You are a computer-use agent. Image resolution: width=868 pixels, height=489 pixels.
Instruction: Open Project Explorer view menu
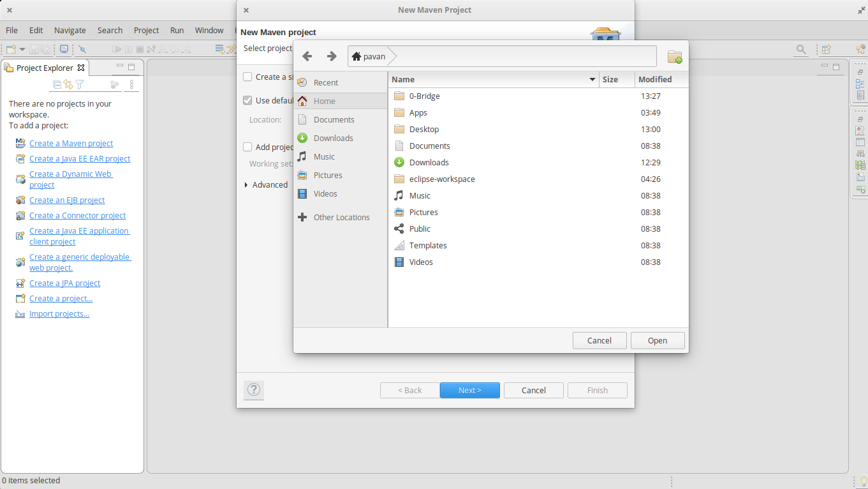click(131, 84)
